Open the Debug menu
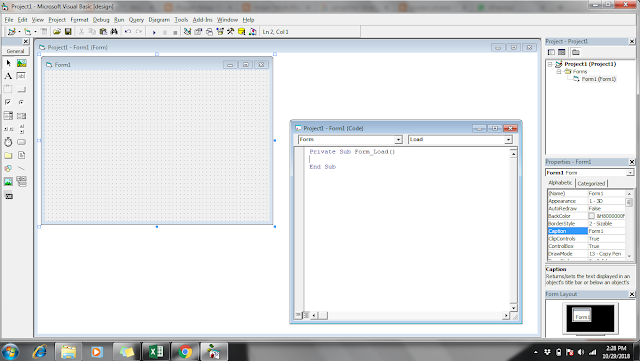The width and height of the screenshot is (640, 361). tap(101, 20)
